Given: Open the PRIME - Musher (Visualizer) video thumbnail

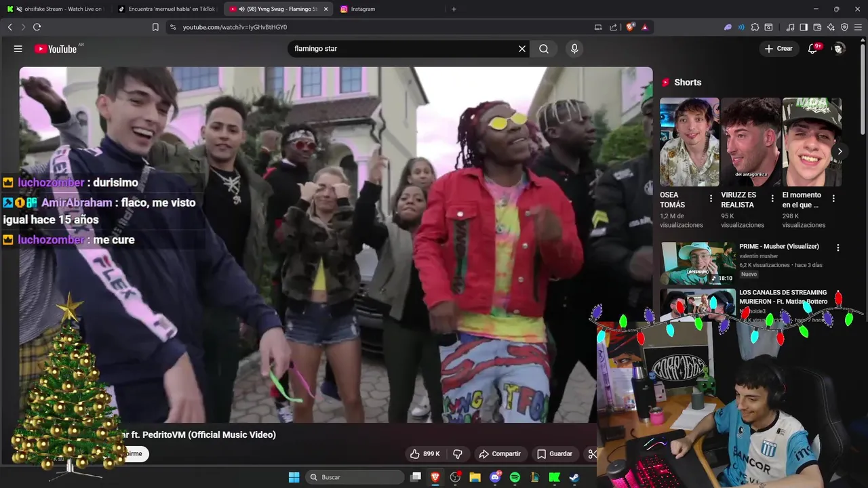Looking at the screenshot, I should (x=698, y=263).
